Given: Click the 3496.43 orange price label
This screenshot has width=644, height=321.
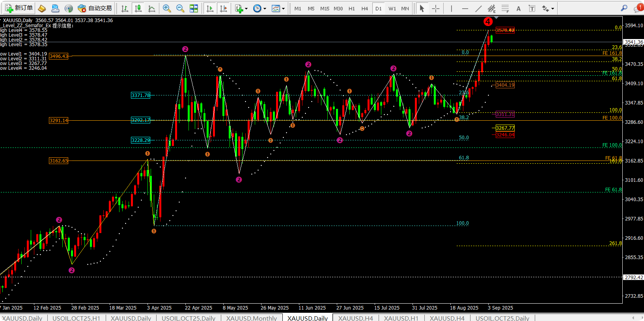Looking at the screenshot, I should (x=58, y=56).
